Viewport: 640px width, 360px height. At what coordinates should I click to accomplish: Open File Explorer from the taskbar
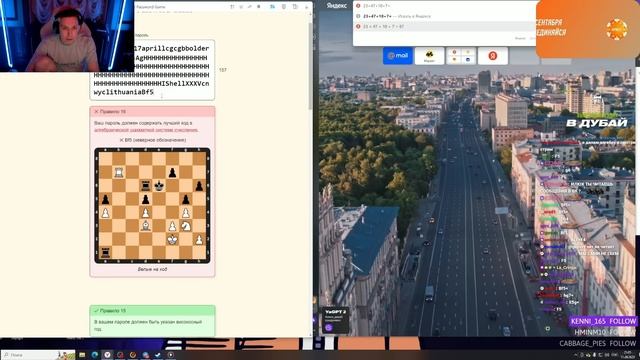[82, 355]
